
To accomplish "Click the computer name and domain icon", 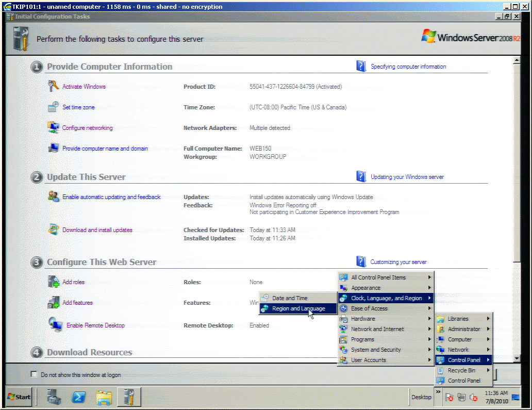I will pos(53,148).
